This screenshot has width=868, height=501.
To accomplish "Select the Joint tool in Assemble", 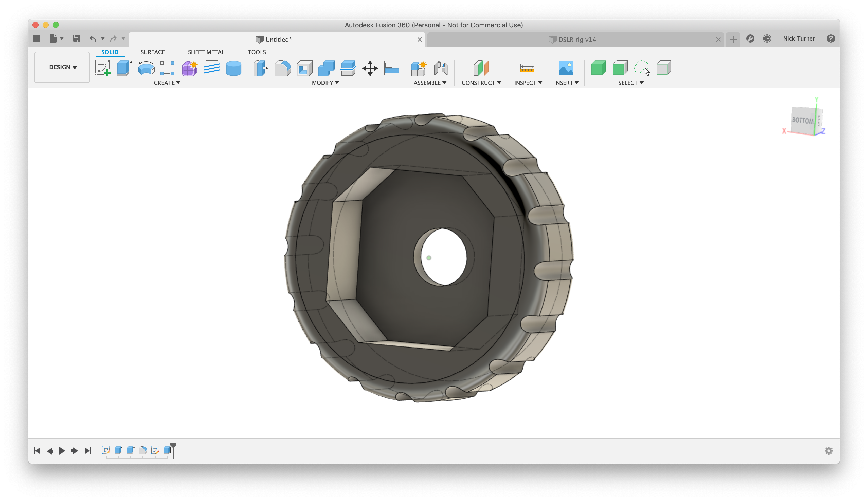I will point(441,68).
